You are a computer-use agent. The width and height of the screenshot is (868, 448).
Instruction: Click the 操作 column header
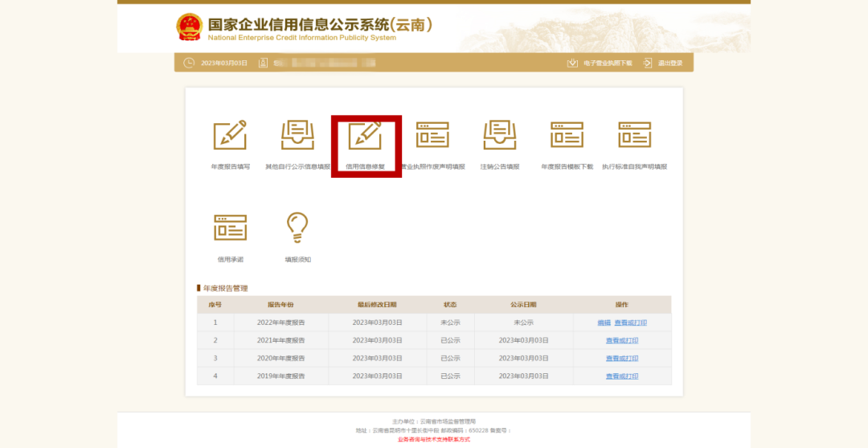(622, 305)
